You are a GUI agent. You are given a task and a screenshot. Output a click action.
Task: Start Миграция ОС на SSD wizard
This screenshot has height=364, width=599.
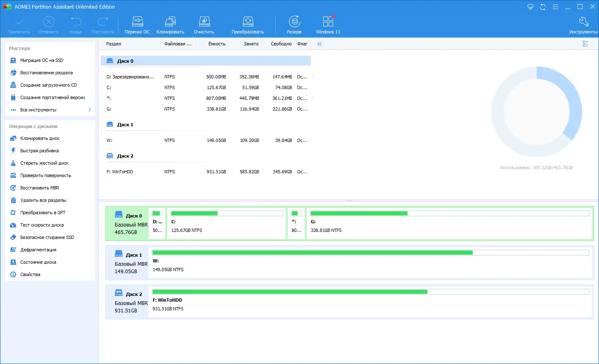tap(42, 60)
